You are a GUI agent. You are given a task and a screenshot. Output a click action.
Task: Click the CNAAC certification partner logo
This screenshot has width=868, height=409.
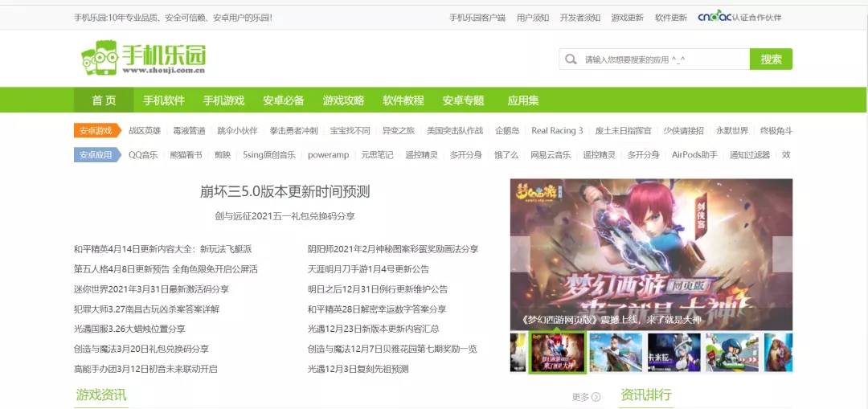click(739, 17)
